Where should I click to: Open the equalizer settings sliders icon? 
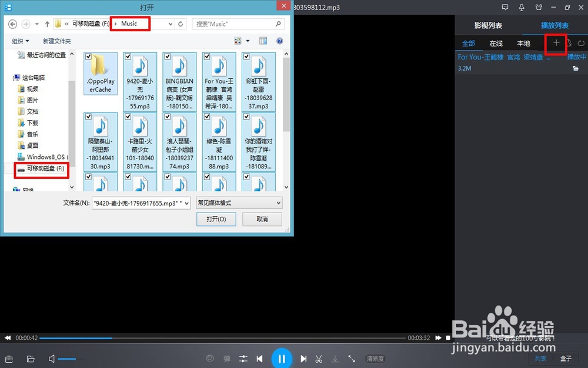243,359
